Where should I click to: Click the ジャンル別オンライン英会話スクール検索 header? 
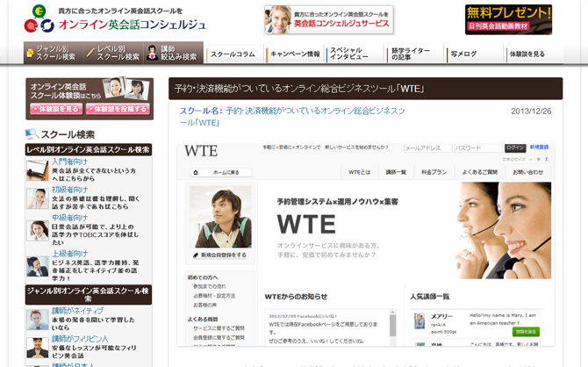[x=89, y=295]
